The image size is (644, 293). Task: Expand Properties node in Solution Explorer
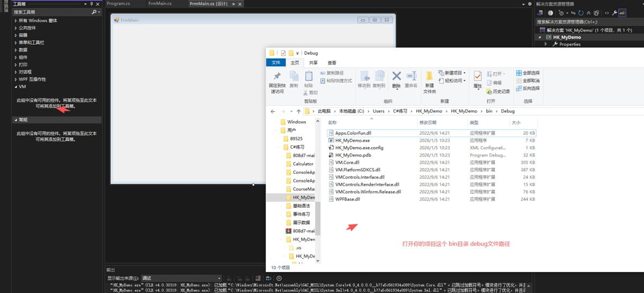tap(546, 45)
